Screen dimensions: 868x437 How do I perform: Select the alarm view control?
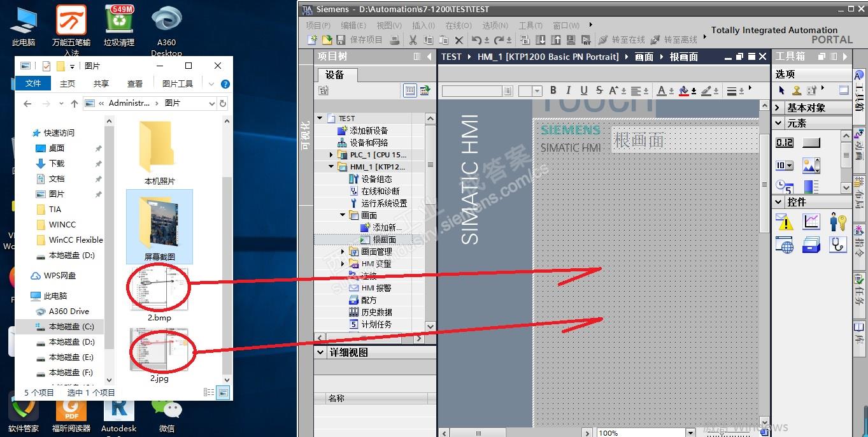[x=785, y=222]
